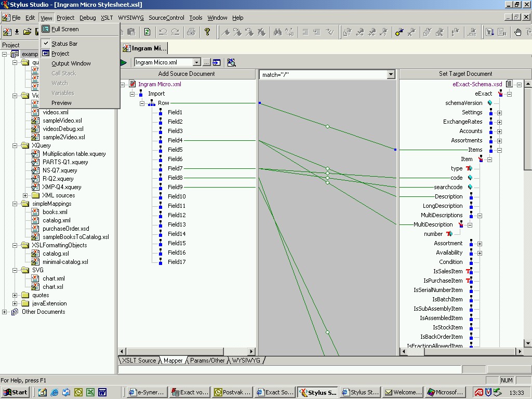Open the SourceControl menu
Viewport: 532px width, 399px height.
(x=166, y=18)
